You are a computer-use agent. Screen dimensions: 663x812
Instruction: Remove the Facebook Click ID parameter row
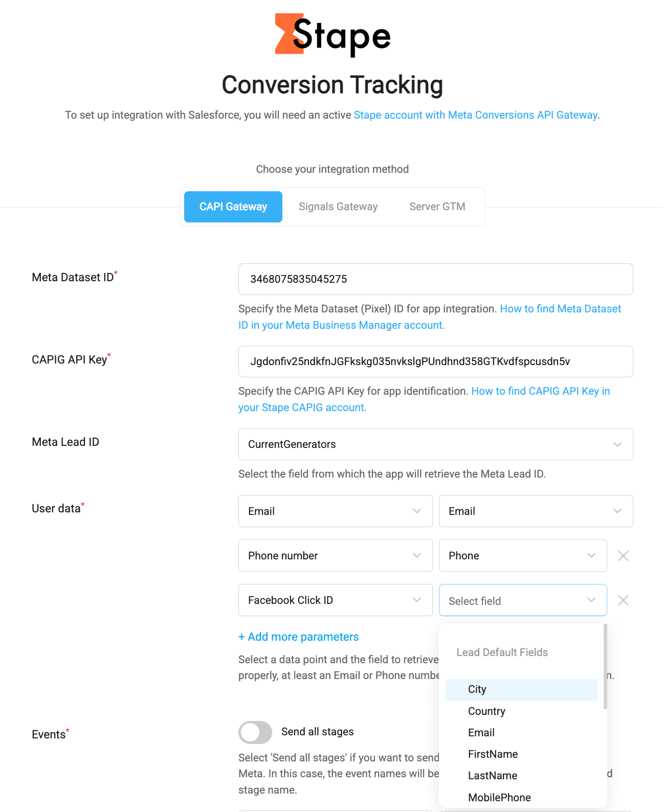tap(623, 600)
